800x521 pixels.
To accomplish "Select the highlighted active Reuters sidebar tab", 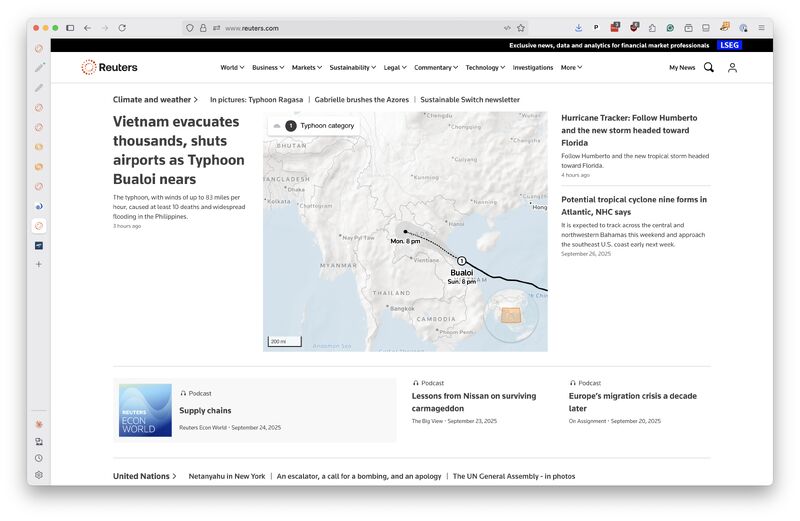I will point(39,226).
